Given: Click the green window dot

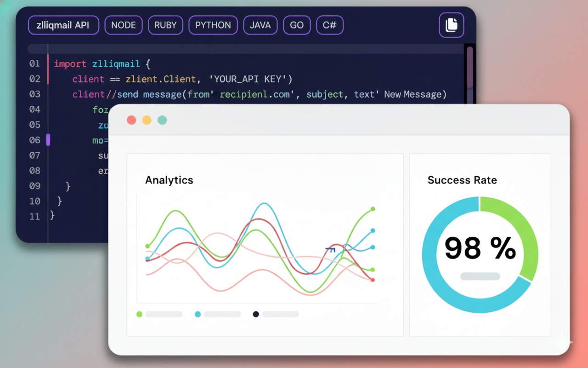Looking at the screenshot, I should tap(162, 120).
